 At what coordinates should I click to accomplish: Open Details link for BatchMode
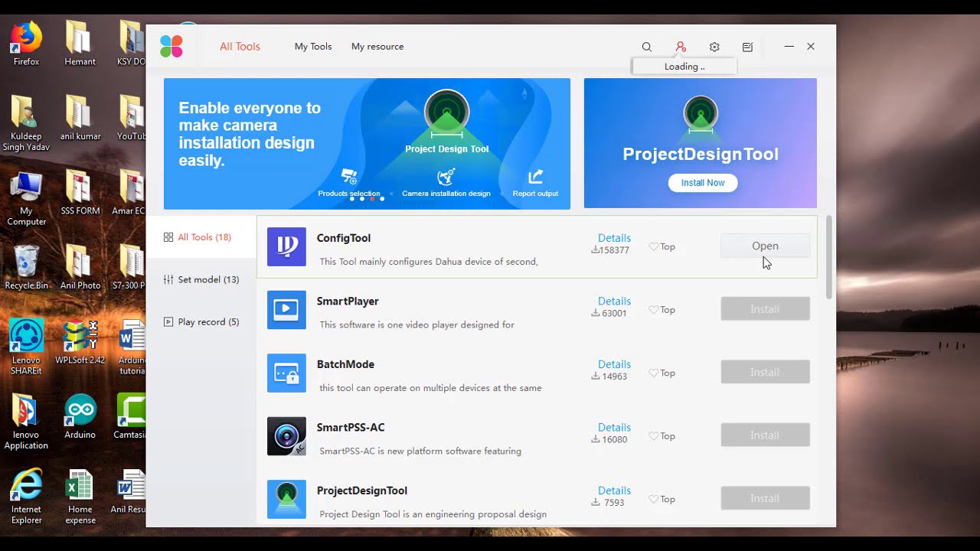614,364
